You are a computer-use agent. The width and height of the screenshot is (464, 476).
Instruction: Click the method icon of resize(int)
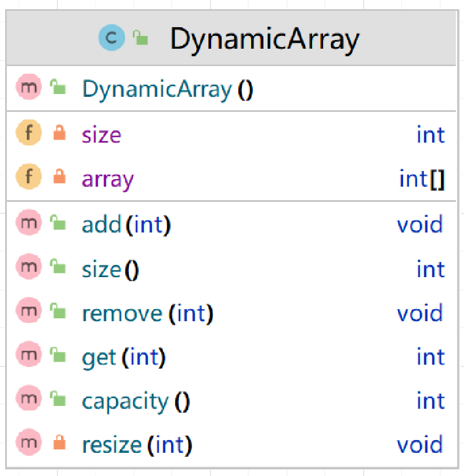pyautogui.click(x=28, y=442)
